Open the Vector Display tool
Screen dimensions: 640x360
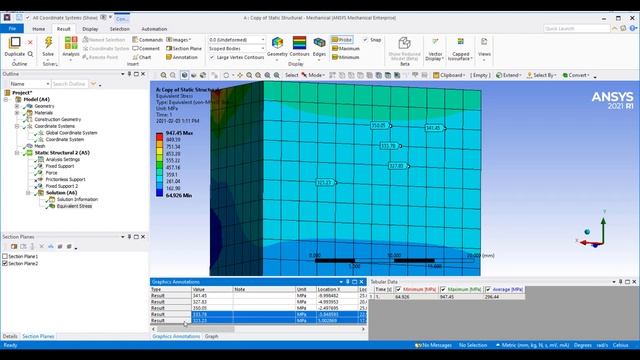tap(435, 49)
